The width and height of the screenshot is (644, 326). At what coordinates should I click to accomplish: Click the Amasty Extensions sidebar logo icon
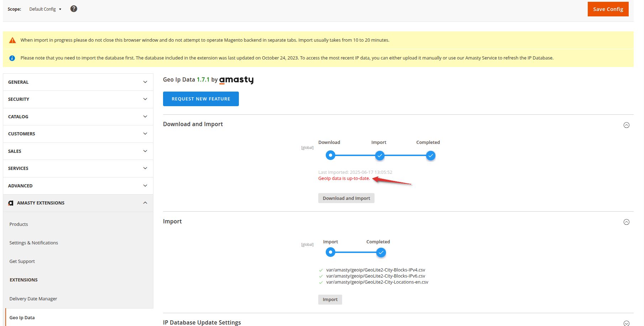(x=11, y=203)
